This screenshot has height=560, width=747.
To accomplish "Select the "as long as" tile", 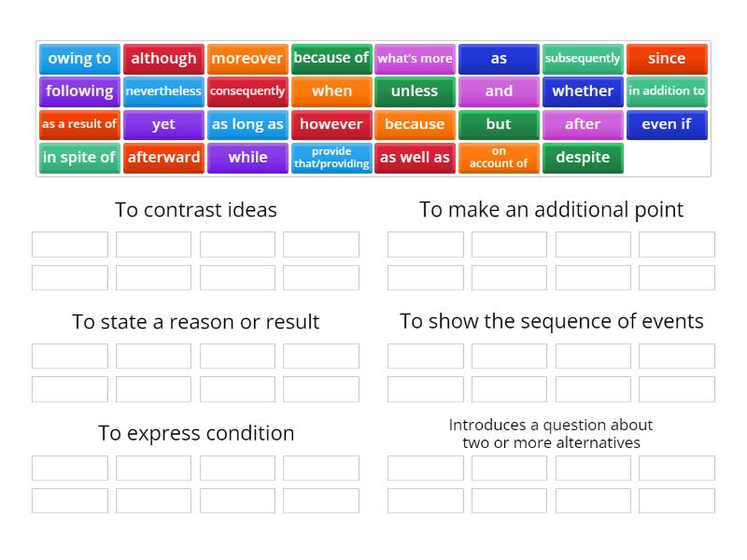I will [247, 124].
